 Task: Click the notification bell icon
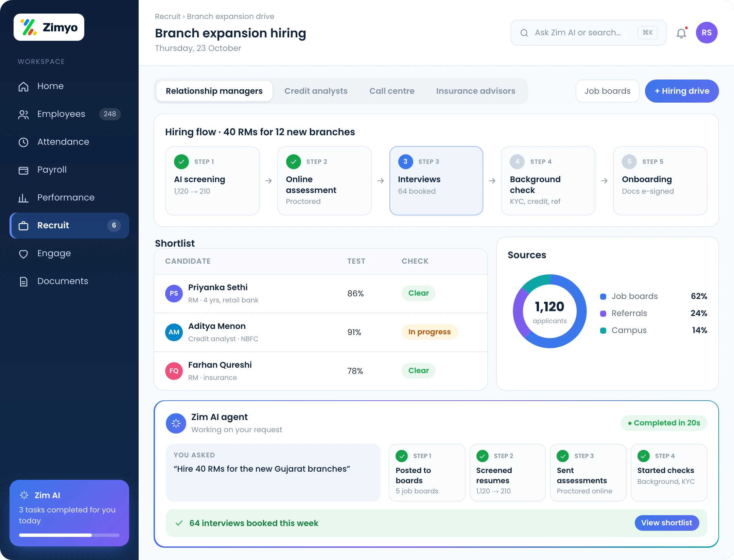click(681, 33)
